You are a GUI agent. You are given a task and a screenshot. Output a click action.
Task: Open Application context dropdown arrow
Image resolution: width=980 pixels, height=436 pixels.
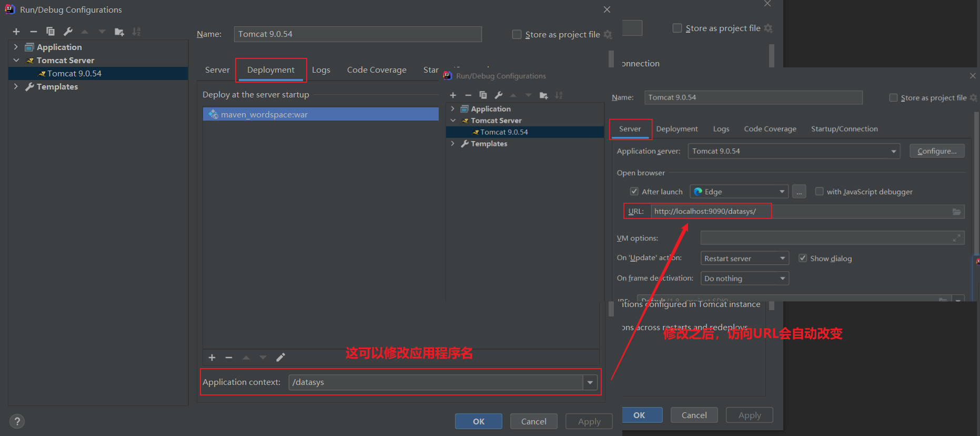coord(590,383)
